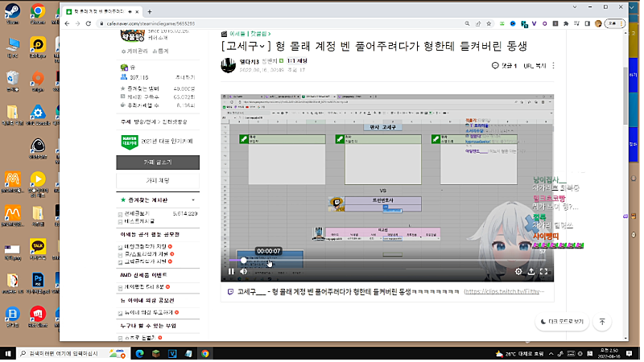The width and height of the screenshot is (644, 362).
Task: Click the share page icon in address bar
Action: tap(478, 24)
